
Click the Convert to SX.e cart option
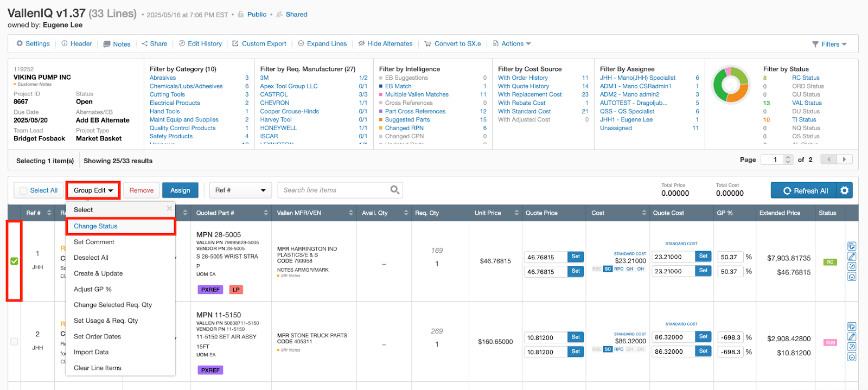[x=452, y=44]
